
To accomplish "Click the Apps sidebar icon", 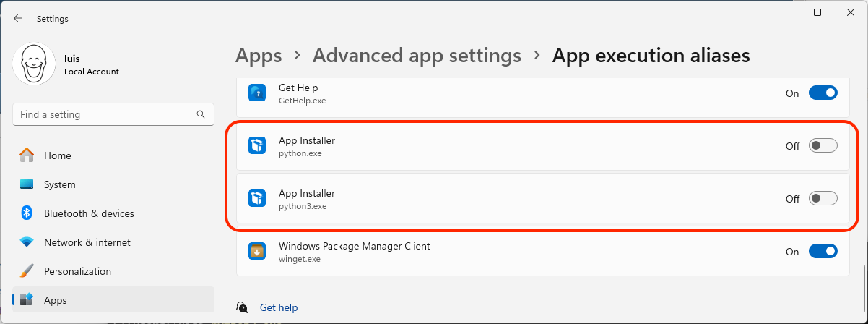I will [27, 300].
